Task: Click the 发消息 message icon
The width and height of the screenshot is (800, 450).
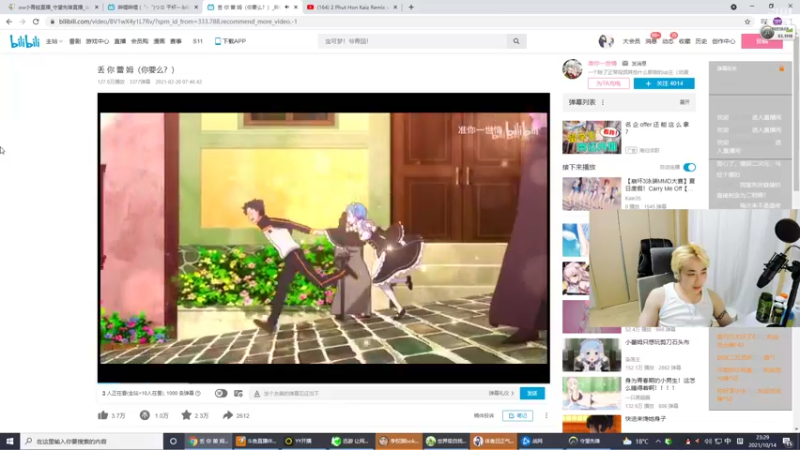Action: 625,63
